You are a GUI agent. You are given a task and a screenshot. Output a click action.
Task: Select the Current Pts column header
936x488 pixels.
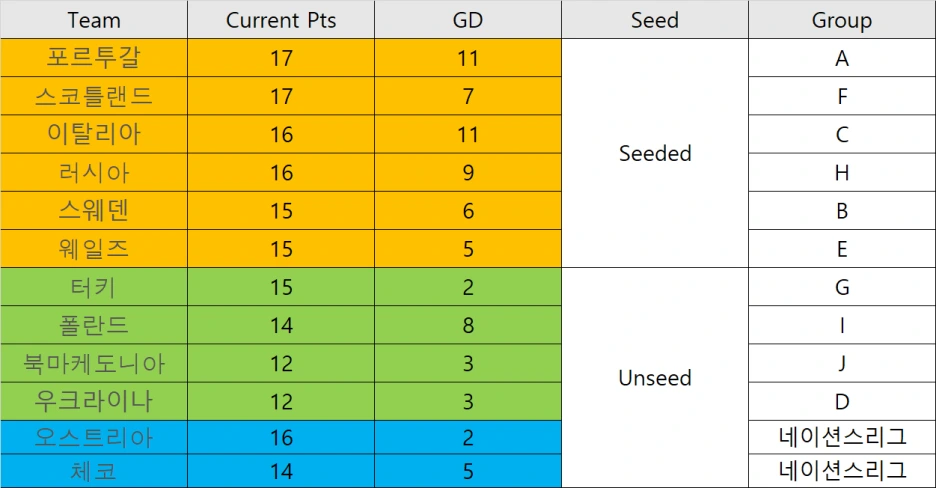(x=281, y=20)
